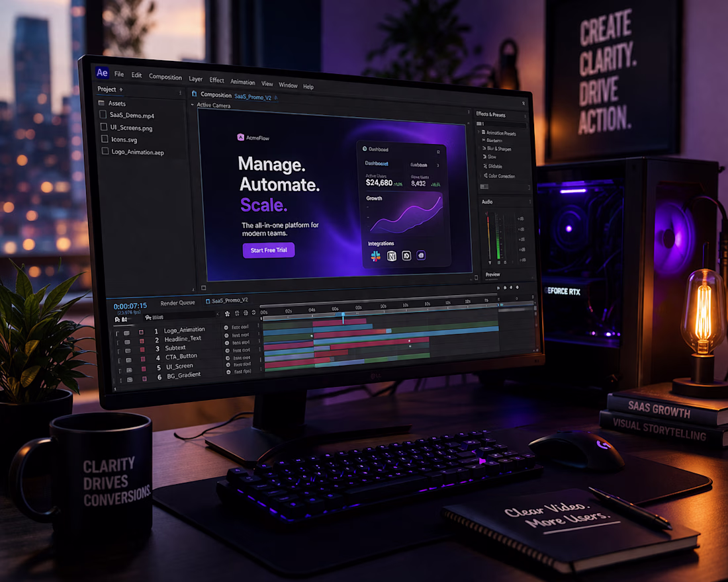Click the current time 0:00:07:15 display

130,306
